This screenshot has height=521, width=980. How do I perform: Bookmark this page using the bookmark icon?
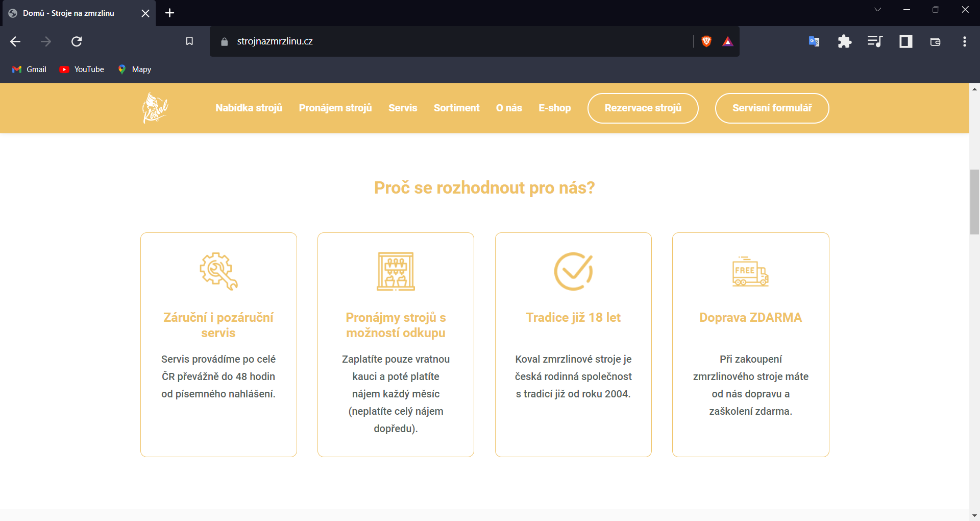pyautogui.click(x=189, y=41)
